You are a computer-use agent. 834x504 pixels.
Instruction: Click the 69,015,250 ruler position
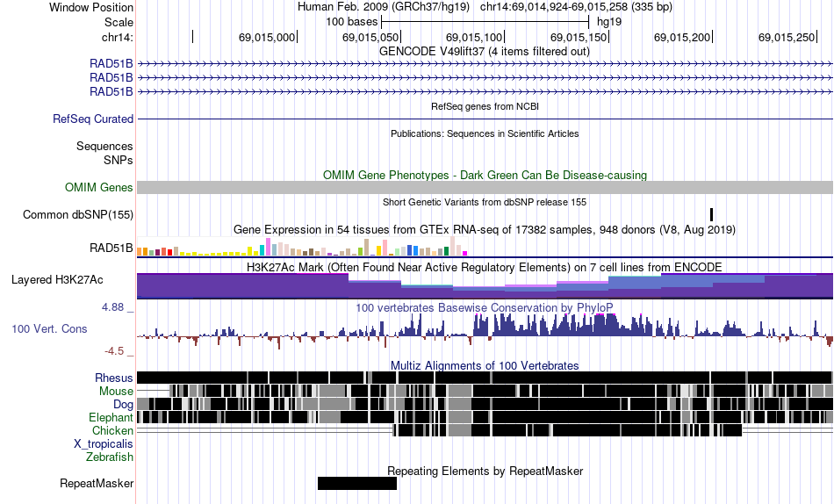click(x=787, y=37)
